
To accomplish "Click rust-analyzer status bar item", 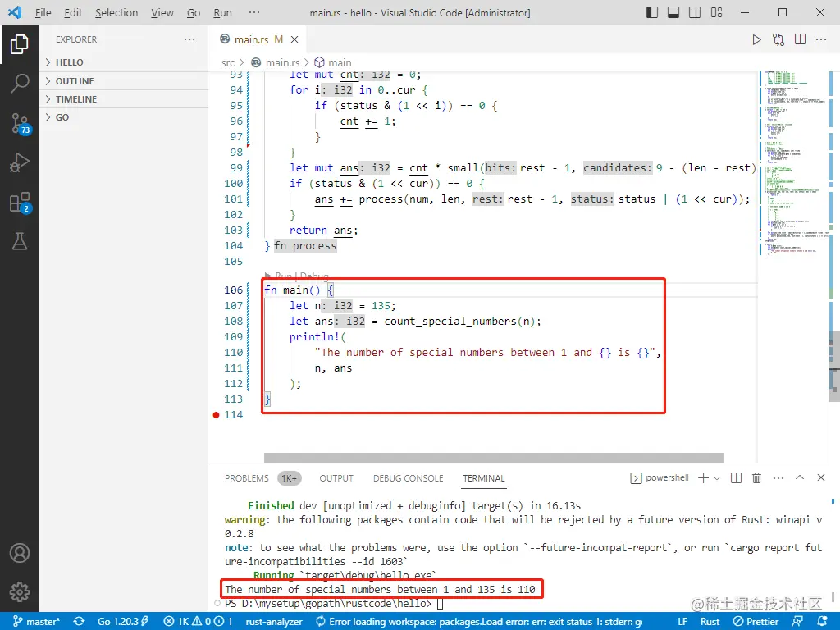I will 274,622.
